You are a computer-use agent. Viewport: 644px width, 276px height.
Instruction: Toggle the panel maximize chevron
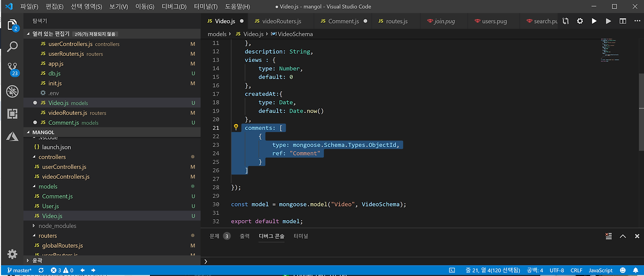tap(623, 236)
